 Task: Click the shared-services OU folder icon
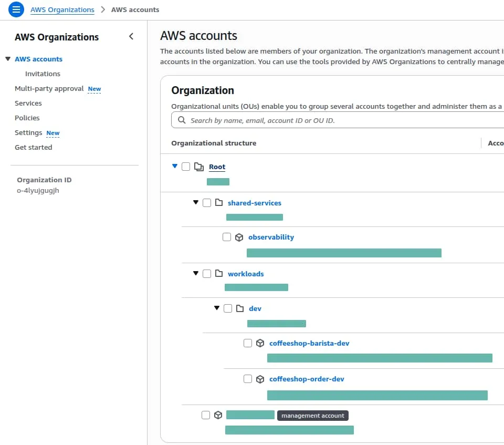220,203
